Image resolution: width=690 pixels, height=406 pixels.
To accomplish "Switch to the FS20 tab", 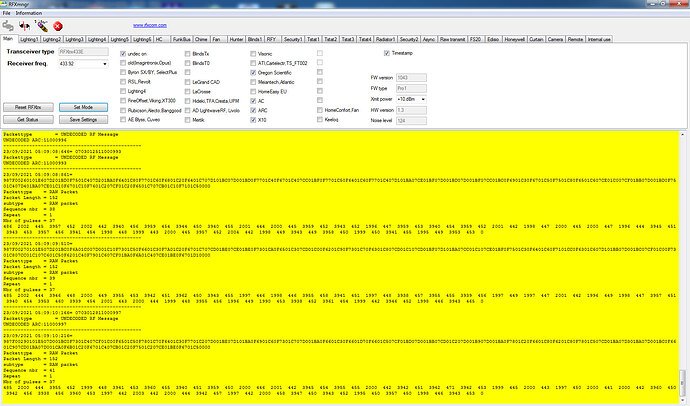I will 475,39.
